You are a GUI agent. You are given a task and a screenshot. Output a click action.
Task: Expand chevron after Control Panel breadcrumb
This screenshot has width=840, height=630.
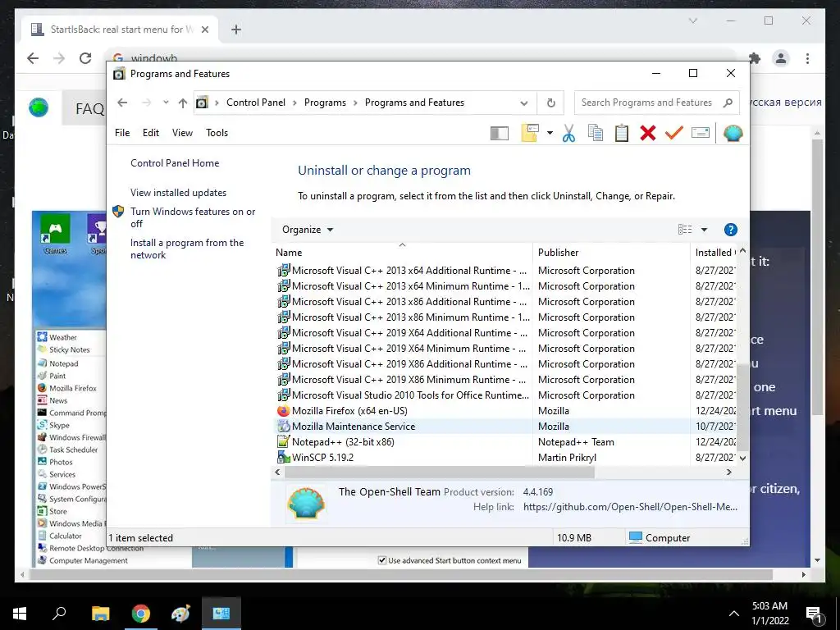click(294, 103)
